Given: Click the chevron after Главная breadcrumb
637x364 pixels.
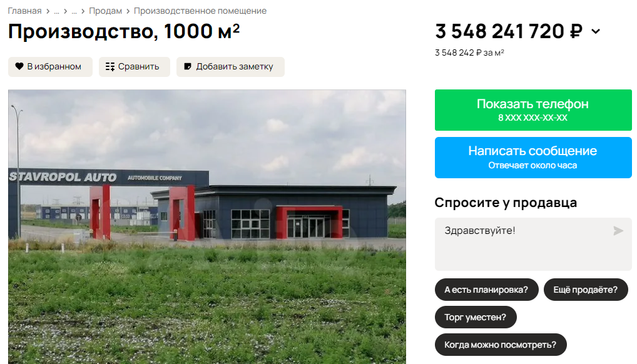Looking at the screenshot, I should tap(48, 11).
